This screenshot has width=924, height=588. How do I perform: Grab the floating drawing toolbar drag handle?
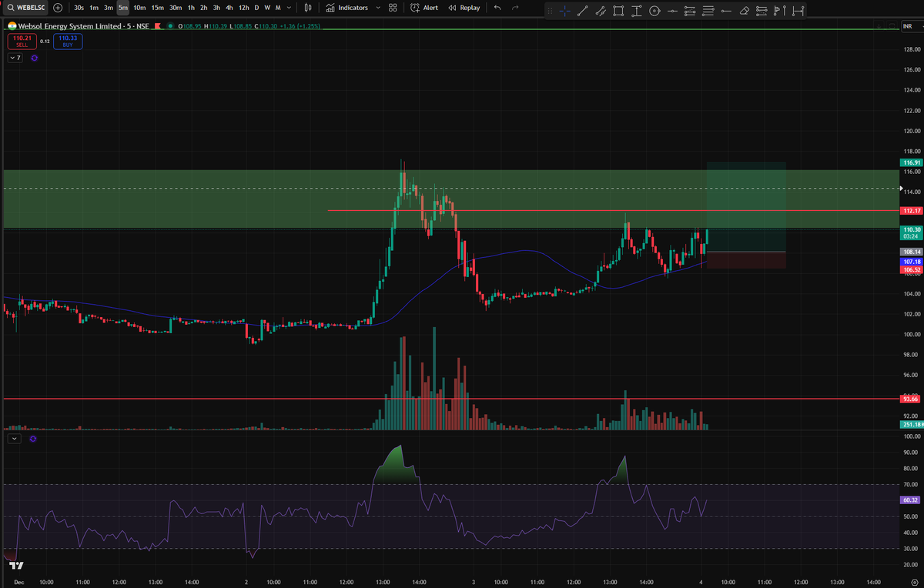(x=550, y=11)
